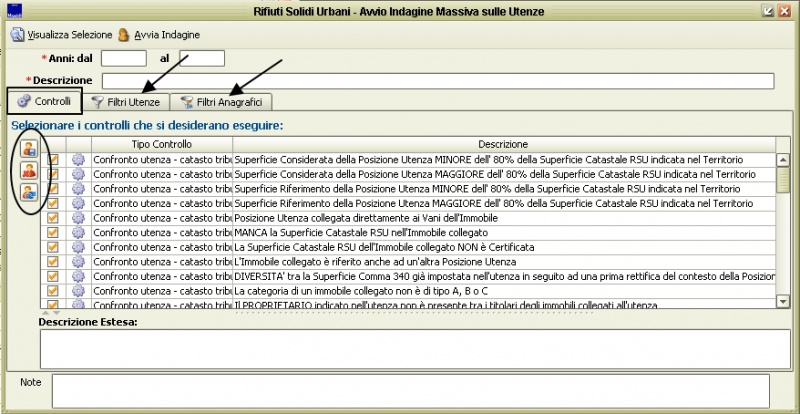The height and width of the screenshot is (414, 800).
Task: Click gear icon of 'Superficie Considerata ... MAGGIORE' row
Action: tap(78, 174)
